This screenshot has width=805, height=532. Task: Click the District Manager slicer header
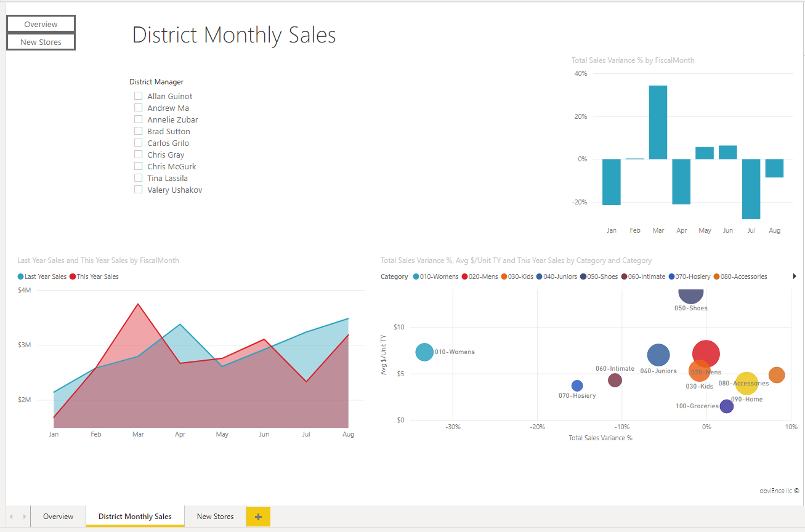[156, 82]
